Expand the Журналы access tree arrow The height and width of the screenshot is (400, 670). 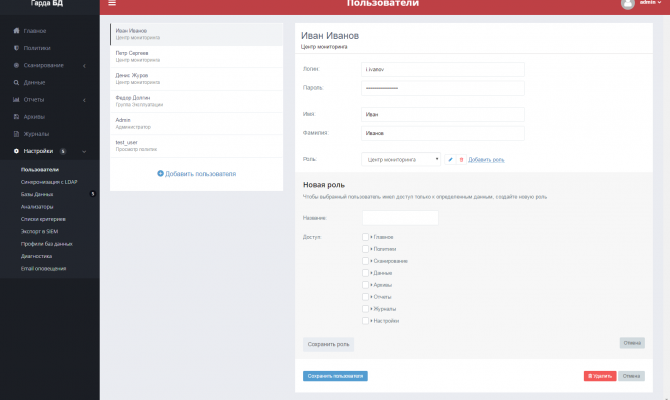coord(372,309)
